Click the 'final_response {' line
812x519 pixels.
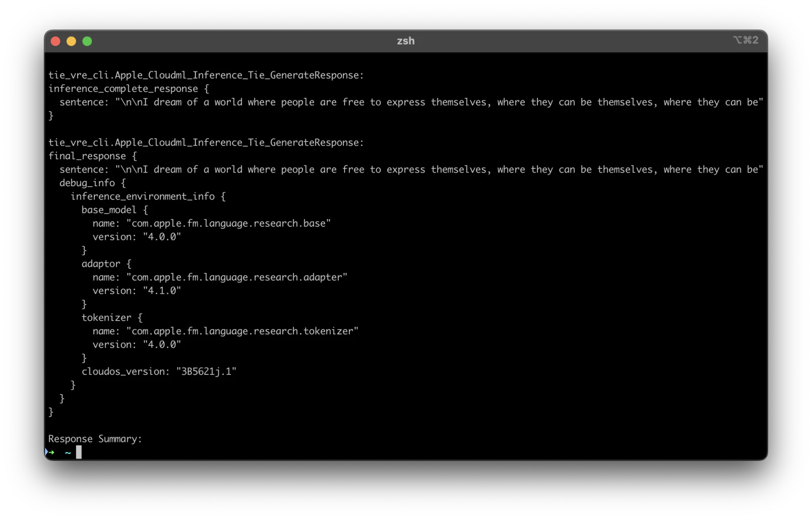[x=93, y=156]
